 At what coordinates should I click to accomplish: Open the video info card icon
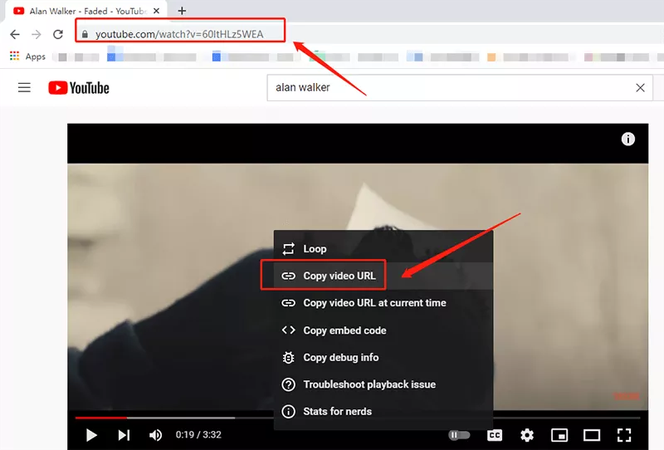point(628,139)
